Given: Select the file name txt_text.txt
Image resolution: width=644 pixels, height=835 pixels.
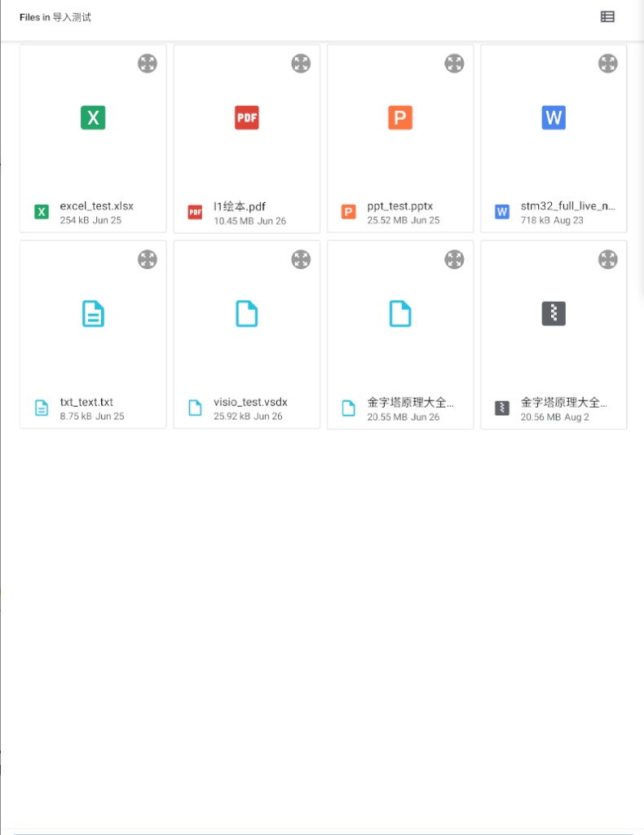Looking at the screenshot, I should tap(86, 402).
